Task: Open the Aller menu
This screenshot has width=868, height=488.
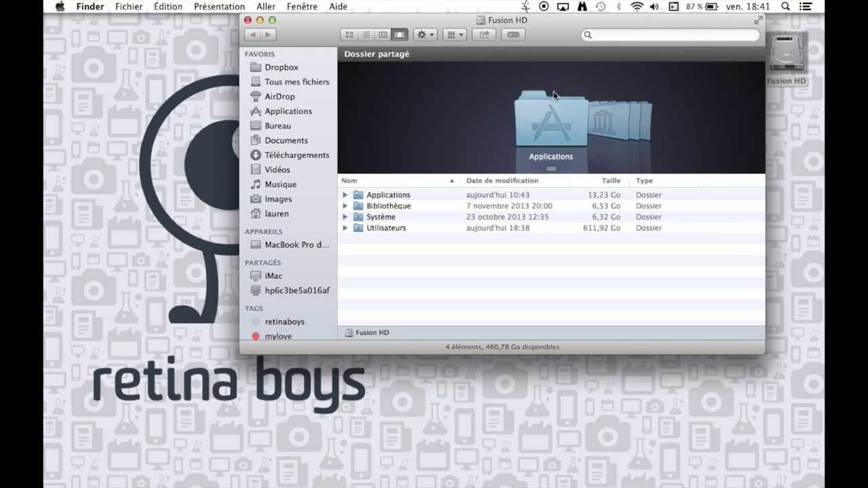Action: click(266, 7)
